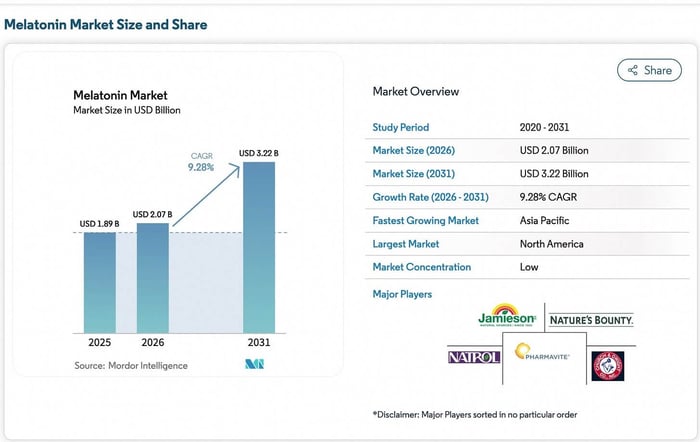Click the CAGR 9.28% label
The width and height of the screenshot is (700, 442).
coord(202,161)
